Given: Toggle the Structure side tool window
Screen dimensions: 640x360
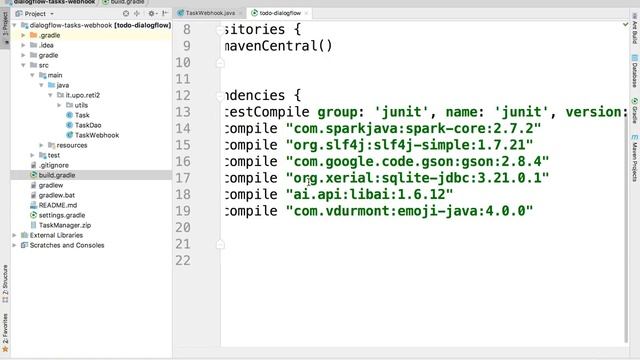Looking at the screenshot, I should pos(5,284).
